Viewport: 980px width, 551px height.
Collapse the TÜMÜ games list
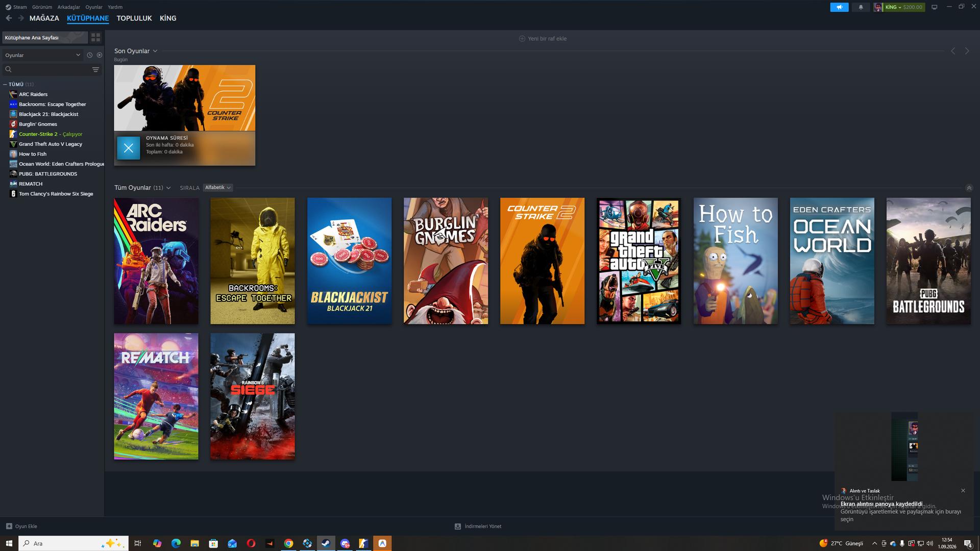tap(5, 84)
